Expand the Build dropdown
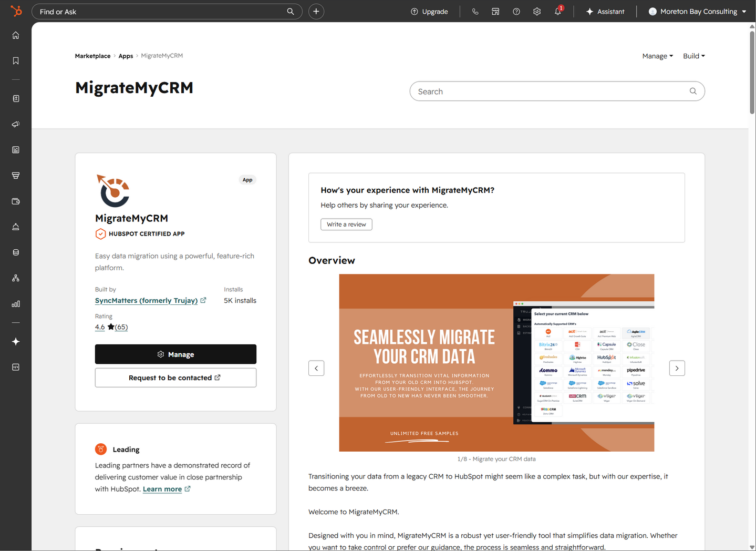Screen dimensions: 756x551 (694, 56)
